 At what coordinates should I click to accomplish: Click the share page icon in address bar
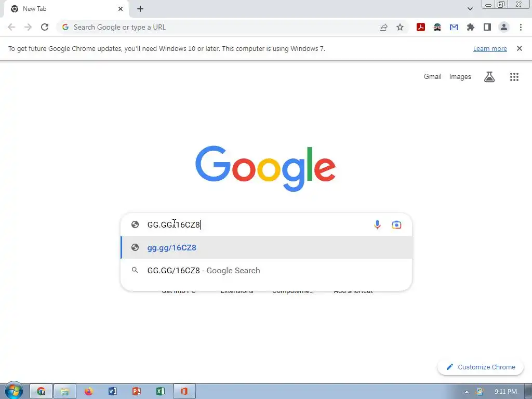click(383, 27)
